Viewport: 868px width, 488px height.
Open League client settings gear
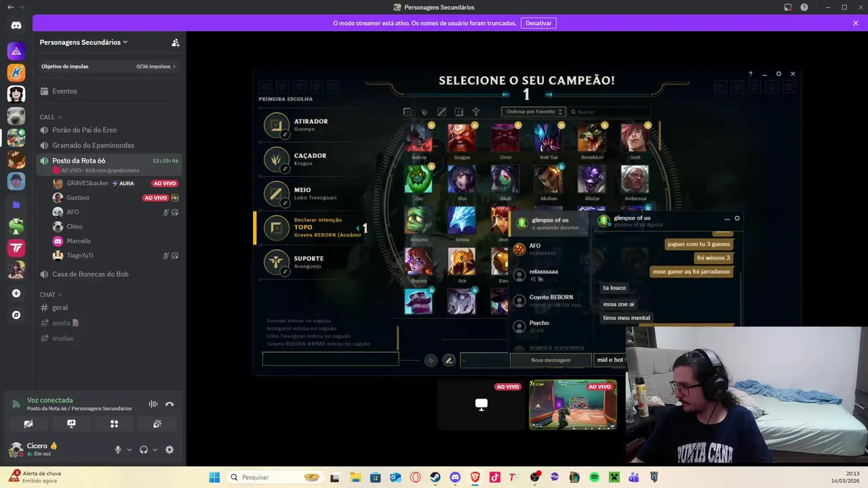pos(778,74)
